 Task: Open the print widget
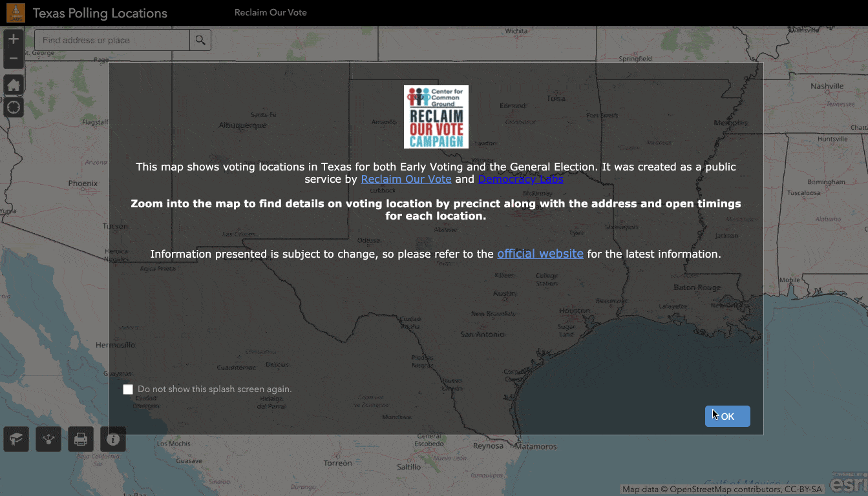[x=81, y=439]
